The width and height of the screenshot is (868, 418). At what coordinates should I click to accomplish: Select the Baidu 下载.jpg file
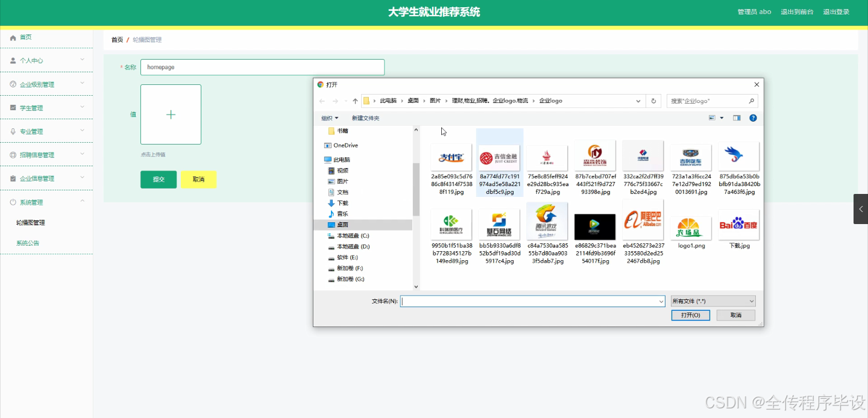click(x=739, y=229)
